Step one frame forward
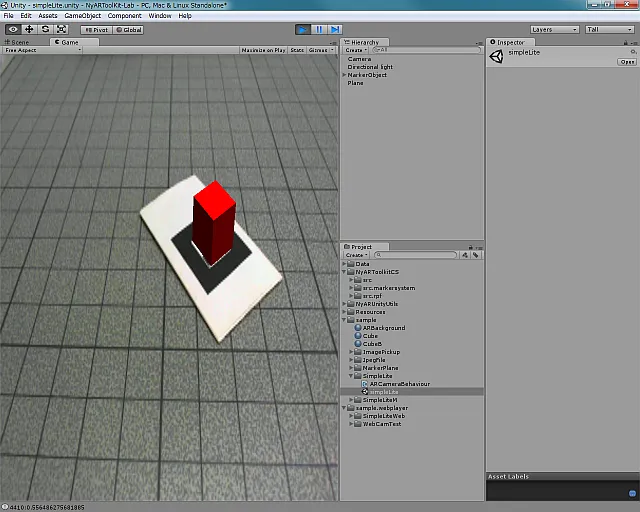 335,29
